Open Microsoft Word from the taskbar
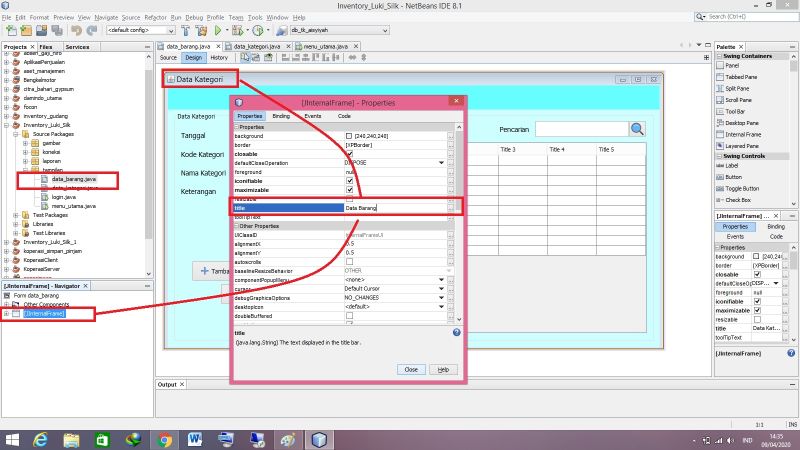Viewport: 800px width, 450px height. [x=195, y=440]
